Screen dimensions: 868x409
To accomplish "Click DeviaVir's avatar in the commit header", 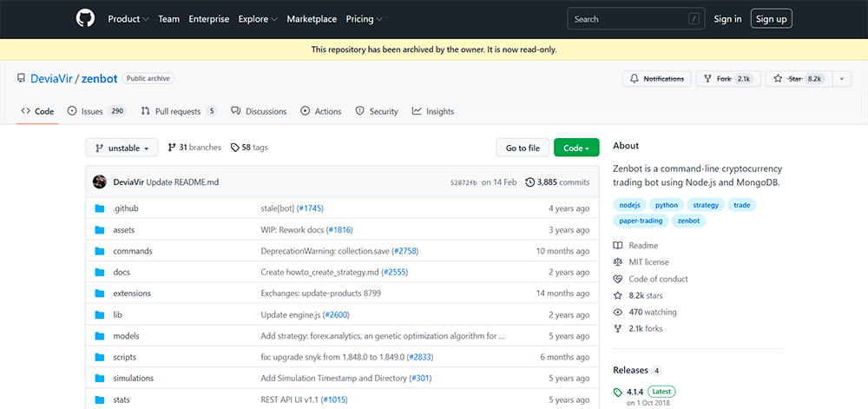I will point(100,181).
